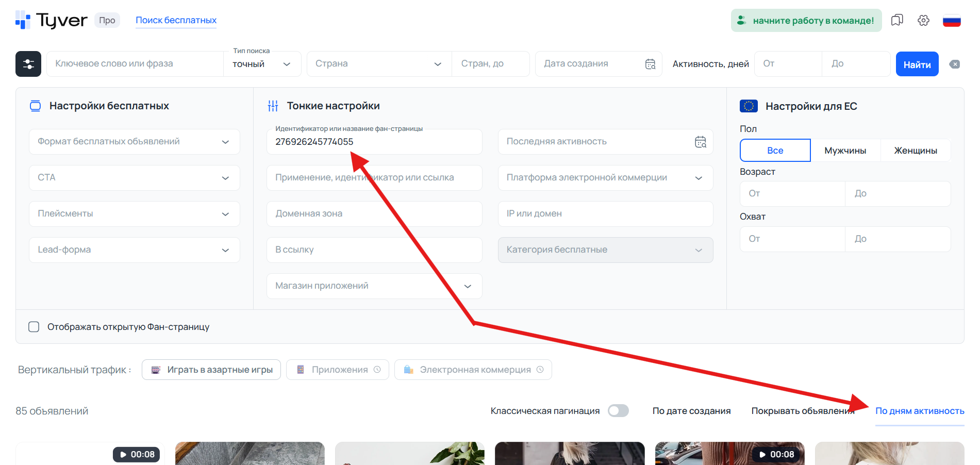The height and width of the screenshot is (465, 980).
Task: Check Отображать открытую Фан-страницу checkbox
Action: pos(34,326)
